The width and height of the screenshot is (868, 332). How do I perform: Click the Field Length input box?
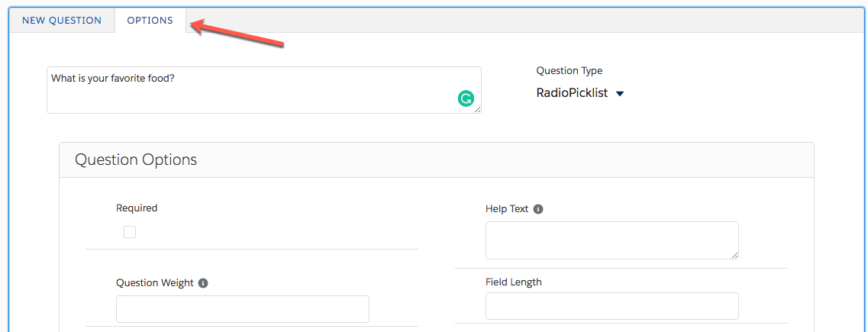[x=611, y=306]
